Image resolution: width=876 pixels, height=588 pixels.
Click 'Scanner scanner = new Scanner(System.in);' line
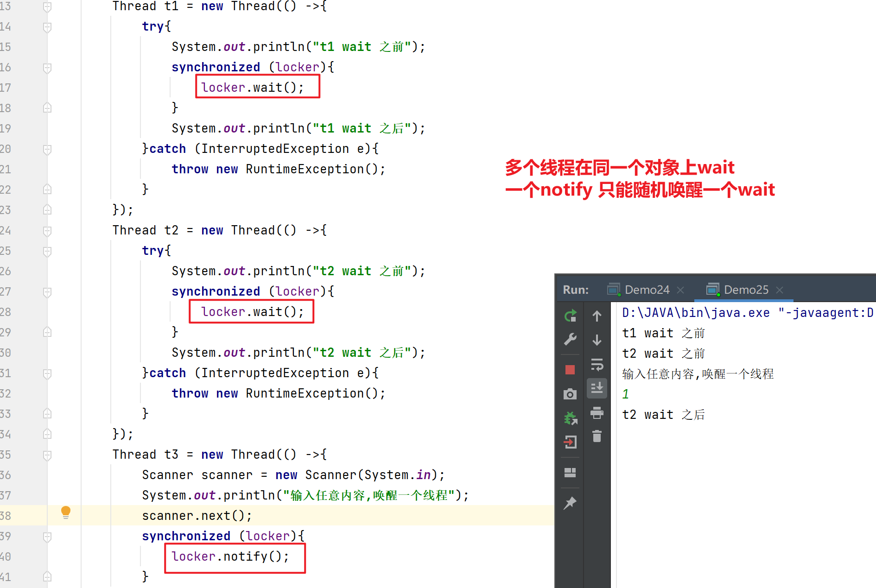point(293,475)
